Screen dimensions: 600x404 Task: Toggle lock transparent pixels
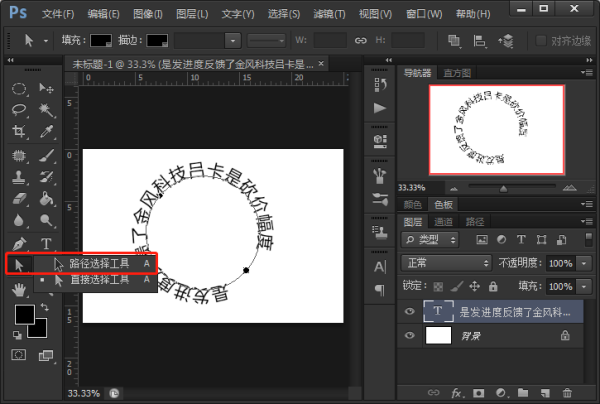point(438,287)
